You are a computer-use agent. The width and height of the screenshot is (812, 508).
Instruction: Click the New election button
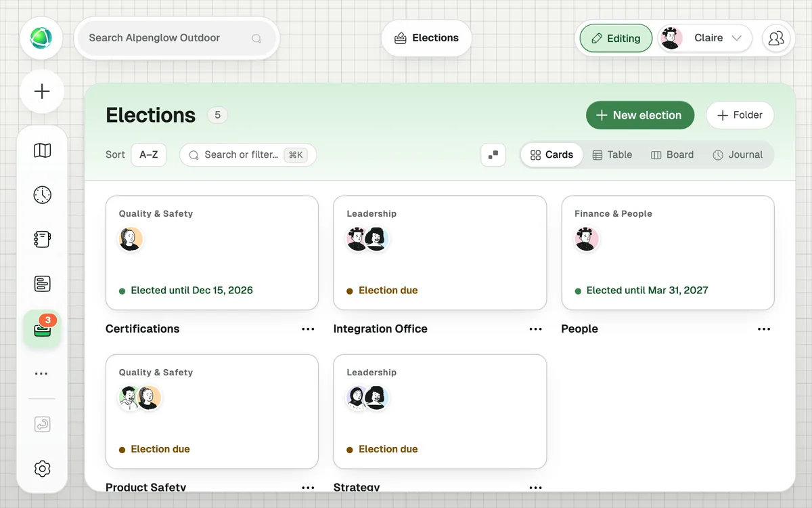(x=640, y=115)
